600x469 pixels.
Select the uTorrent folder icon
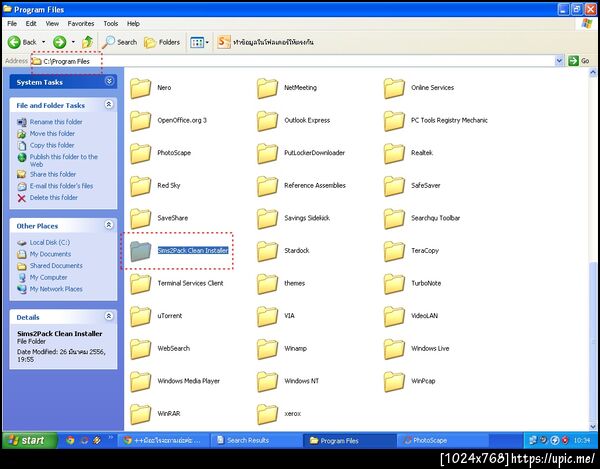140,316
